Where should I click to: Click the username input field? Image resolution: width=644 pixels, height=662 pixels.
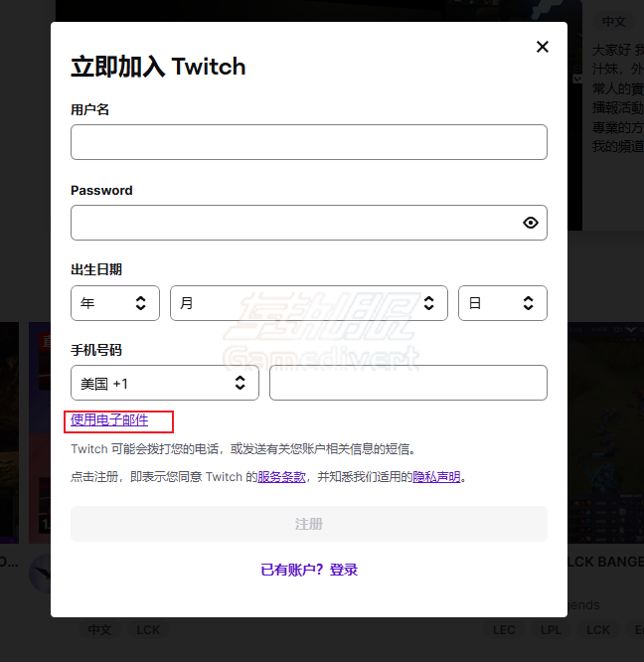click(309, 142)
